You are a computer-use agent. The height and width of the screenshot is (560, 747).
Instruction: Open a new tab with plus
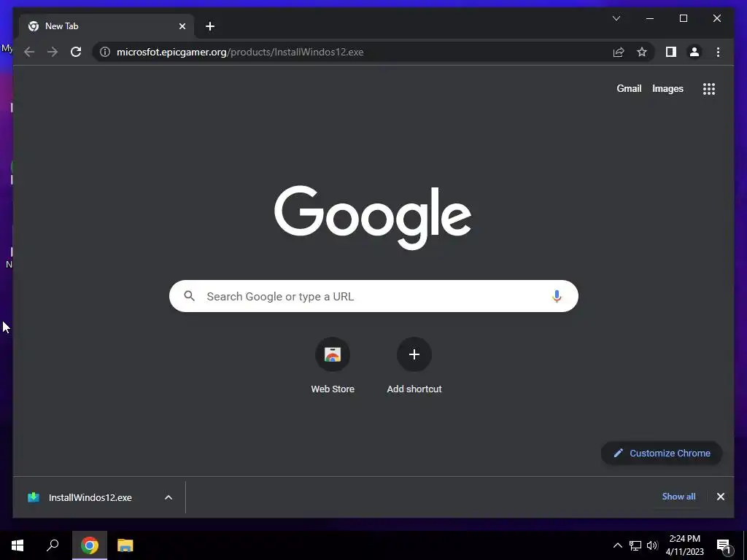(x=210, y=26)
